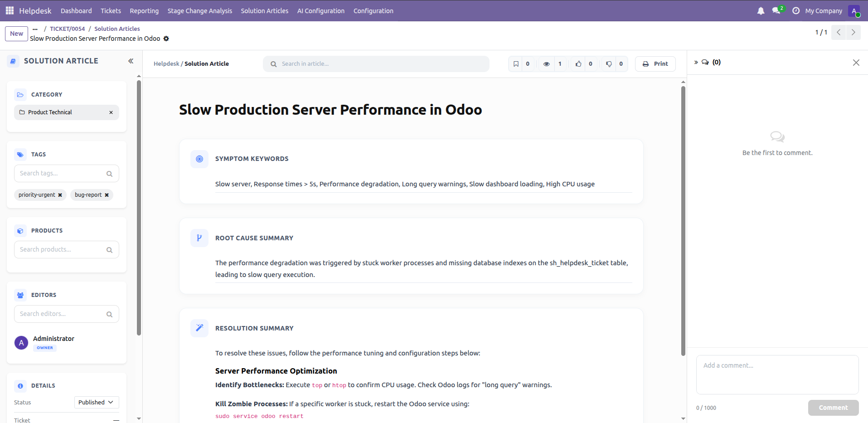Focus the Search in article field
Screen dimensions: 868x423
376,64
